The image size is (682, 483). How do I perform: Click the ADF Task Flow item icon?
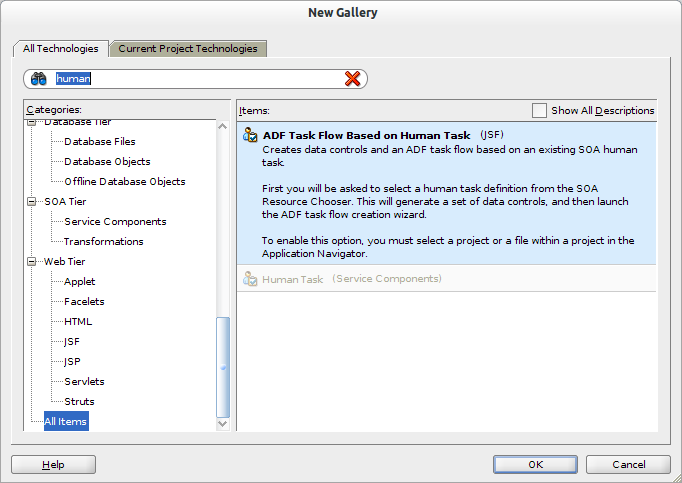[x=251, y=136]
